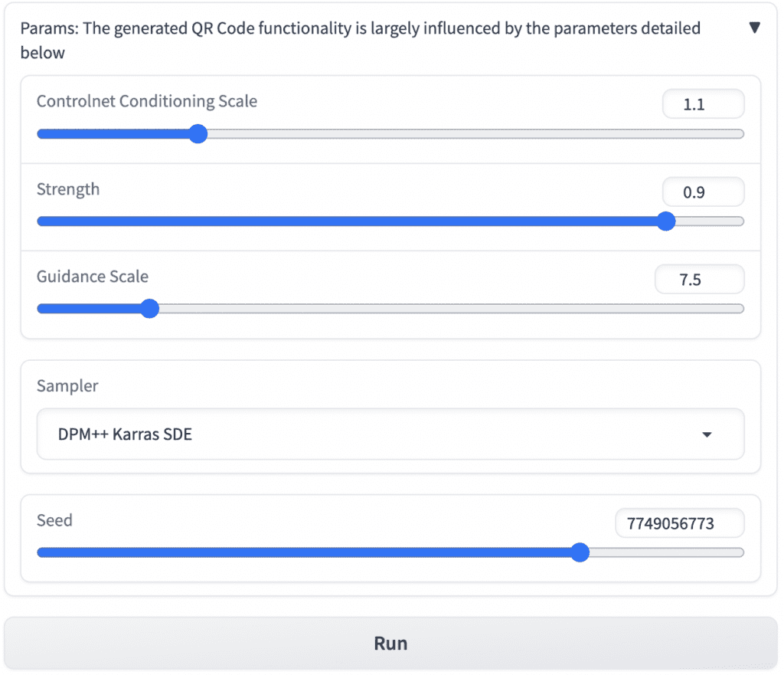Focus the Controlnet Conditioning Scale number box
784x675 pixels.
point(703,104)
